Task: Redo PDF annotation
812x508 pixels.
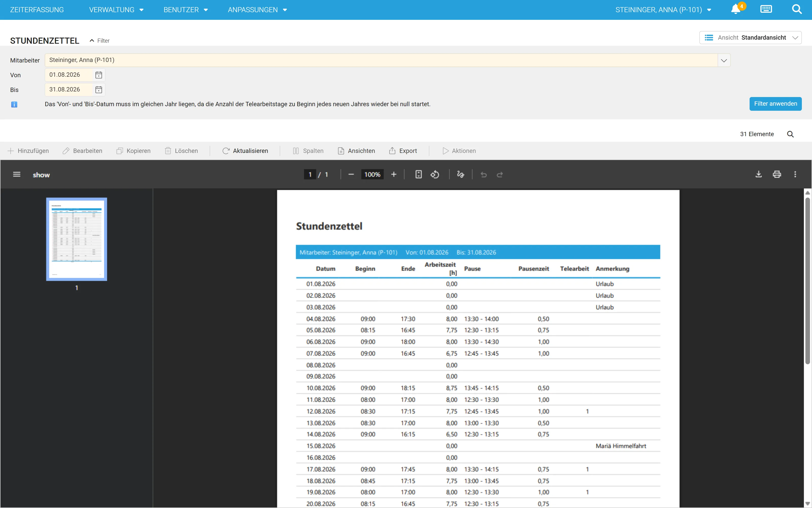Action: pos(500,174)
